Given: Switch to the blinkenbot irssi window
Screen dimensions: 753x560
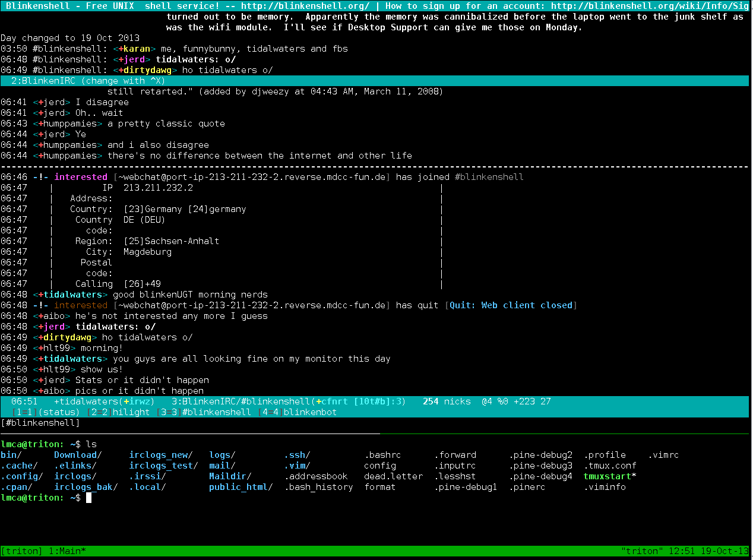Looking at the screenshot, I should click(x=310, y=412).
